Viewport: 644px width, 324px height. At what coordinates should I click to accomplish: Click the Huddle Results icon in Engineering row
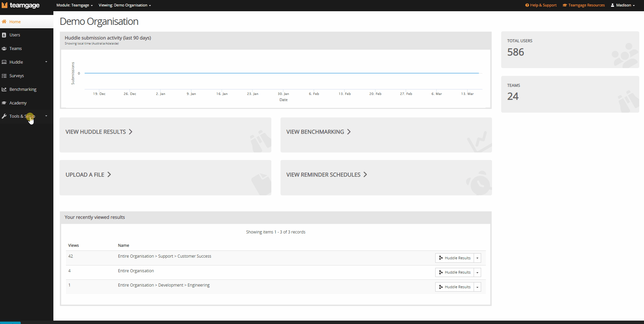tap(441, 287)
